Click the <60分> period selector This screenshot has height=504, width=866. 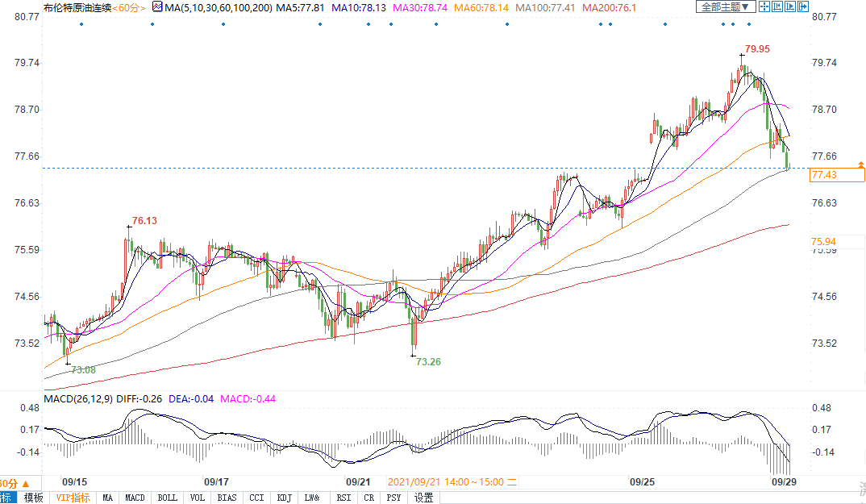(131, 7)
